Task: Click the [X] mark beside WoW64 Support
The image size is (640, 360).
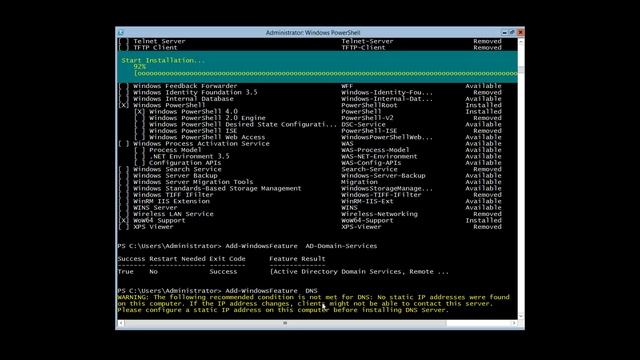Action: [123, 220]
